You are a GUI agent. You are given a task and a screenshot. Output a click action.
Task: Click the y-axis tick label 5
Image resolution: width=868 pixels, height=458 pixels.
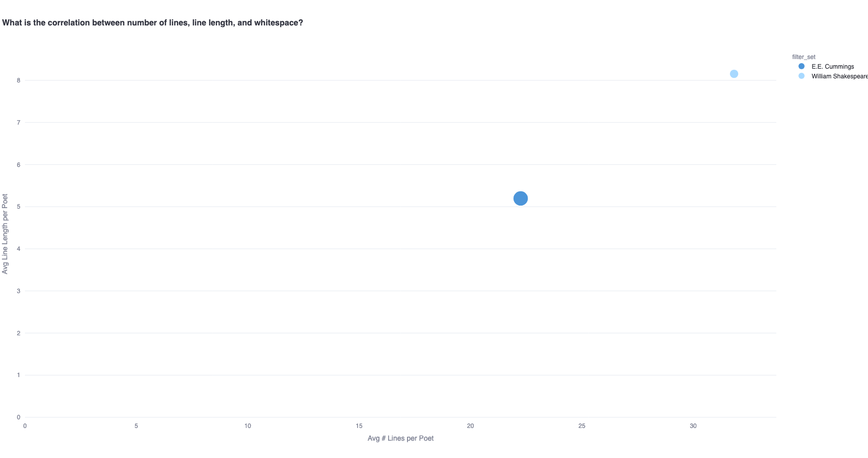(18, 207)
